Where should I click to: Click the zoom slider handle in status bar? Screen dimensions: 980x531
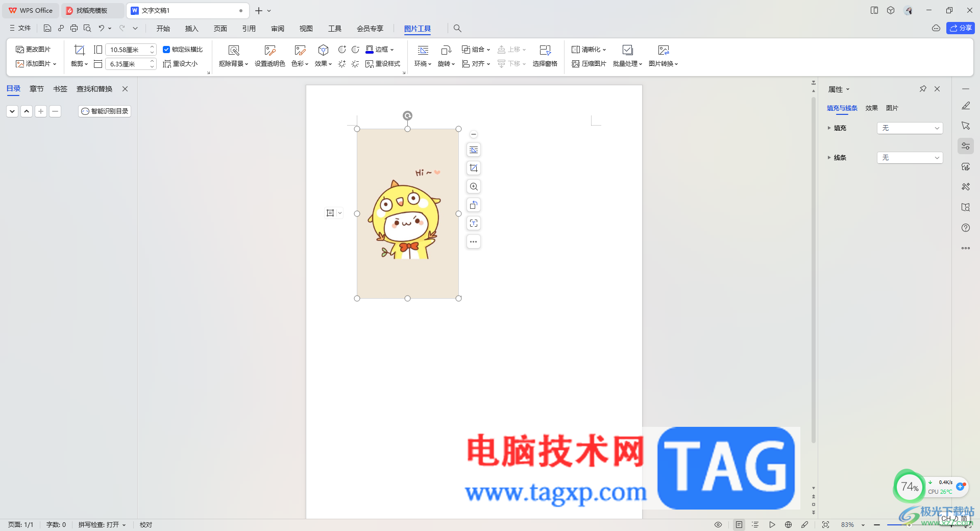tap(909, 525)
